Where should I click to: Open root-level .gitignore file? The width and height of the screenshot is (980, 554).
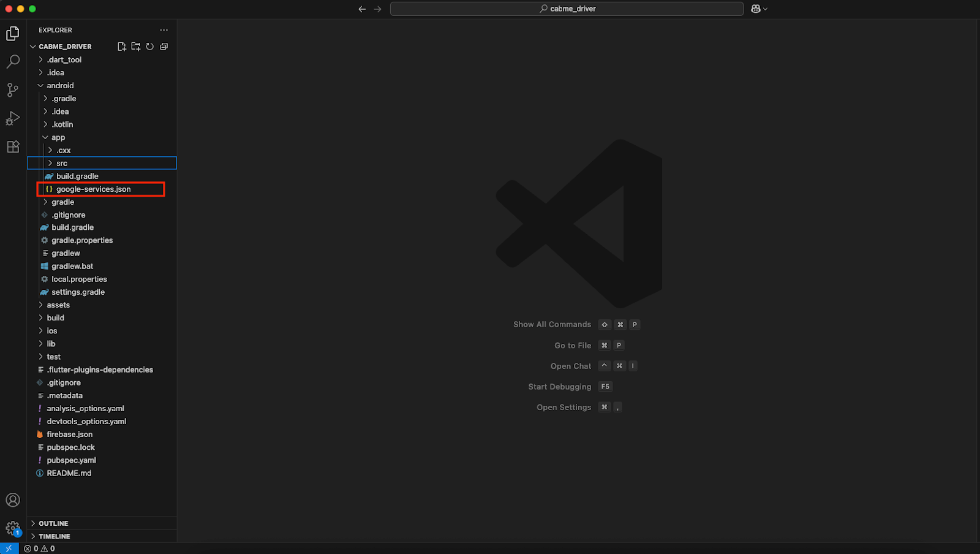tap(102, 382)
